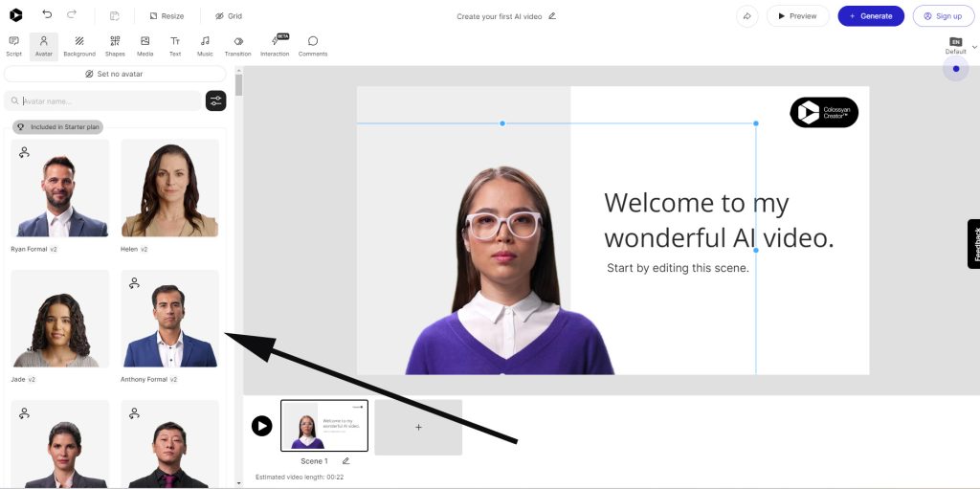
Task: Open the Resize options
Action: (x=167, y=16)
